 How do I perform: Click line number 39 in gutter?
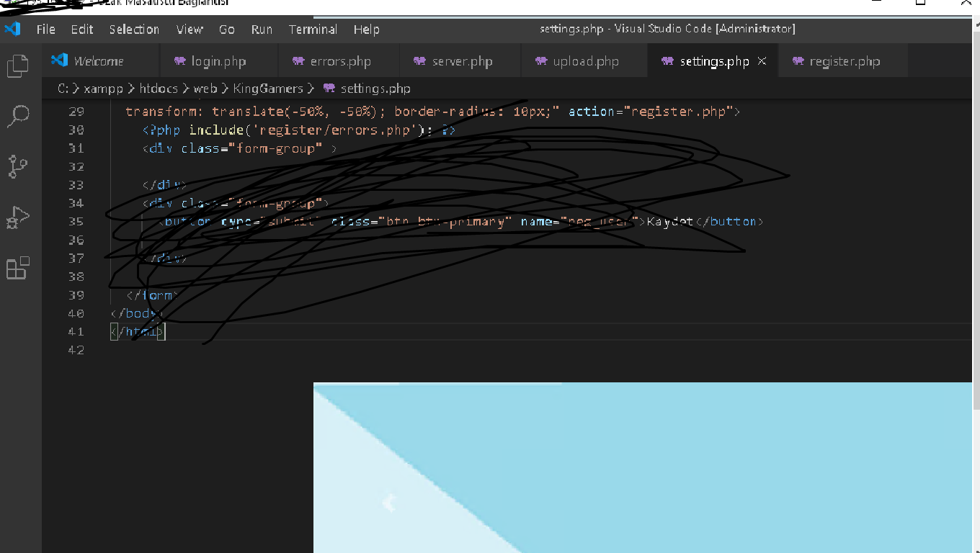point(76,295)
